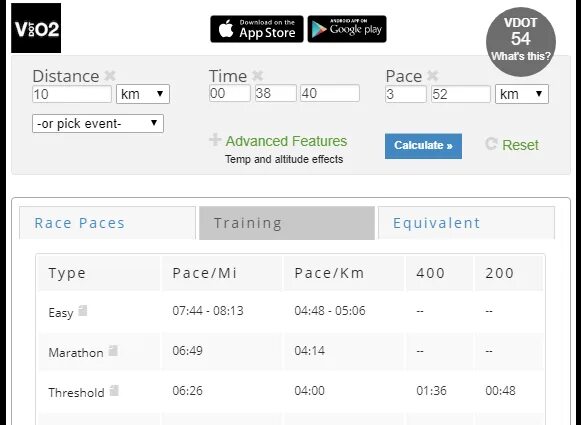Open the -or pick event- dropdown

(x=98, y=123)
